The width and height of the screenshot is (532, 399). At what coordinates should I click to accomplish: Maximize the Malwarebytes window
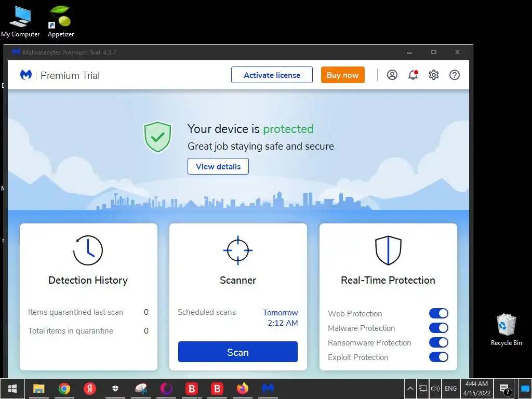(434, 52)
